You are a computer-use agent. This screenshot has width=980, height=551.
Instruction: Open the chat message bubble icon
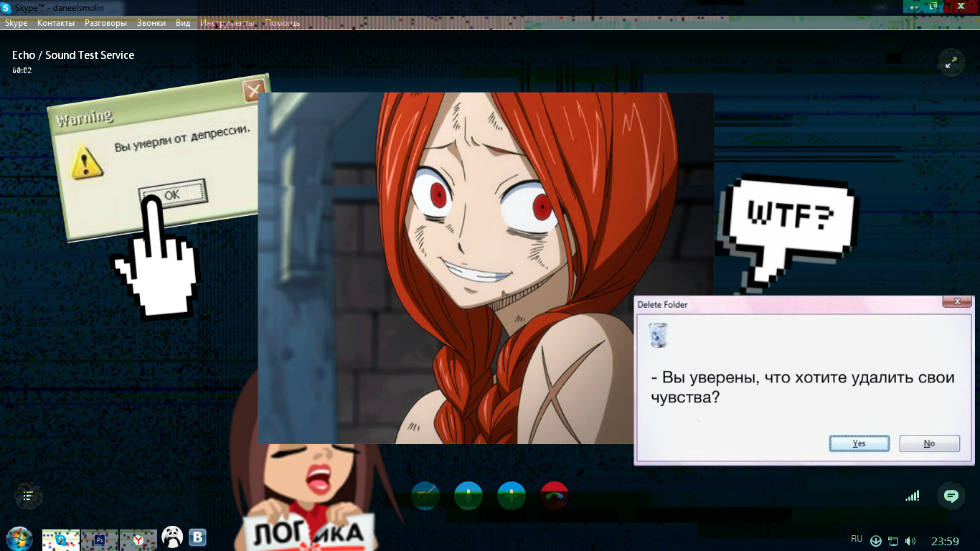[x=951, y=496]
